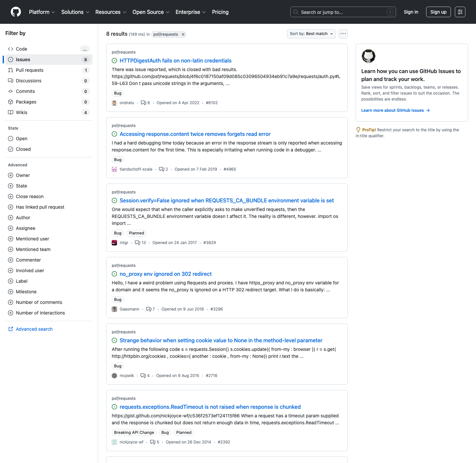476x463 pixels.
Task: Click the GitHub logo in header
Action: pyautogui.click(x=16, y=12)
